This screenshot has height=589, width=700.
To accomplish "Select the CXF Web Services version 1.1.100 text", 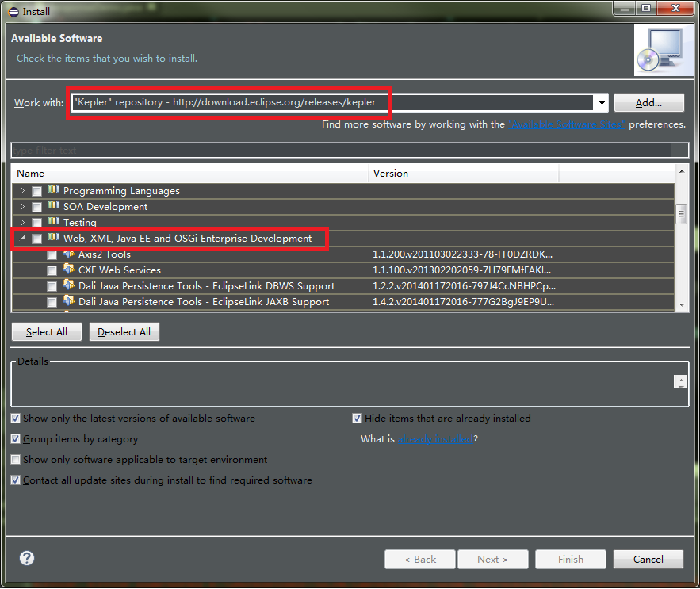I will tap(461, 270).
